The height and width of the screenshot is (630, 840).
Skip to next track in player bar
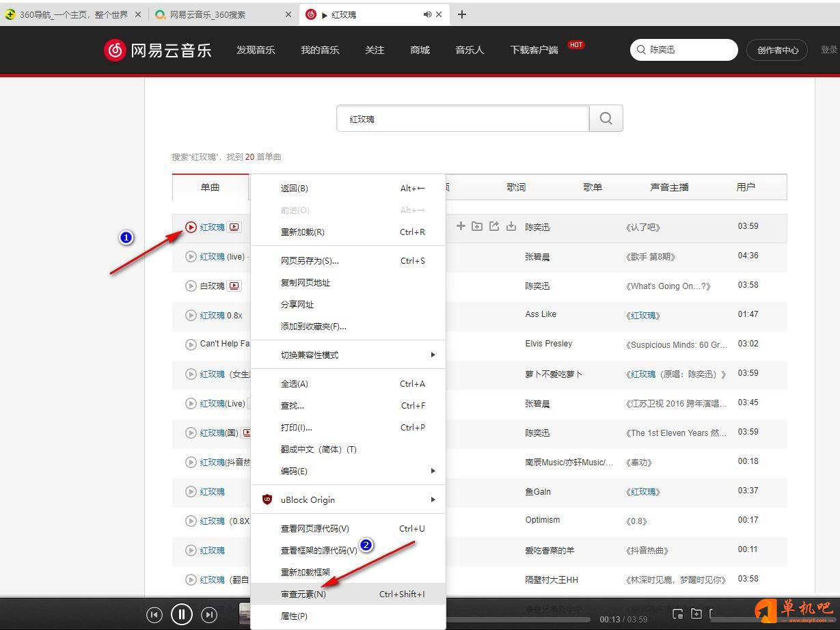pyautogui.click(x=209, y=614)
